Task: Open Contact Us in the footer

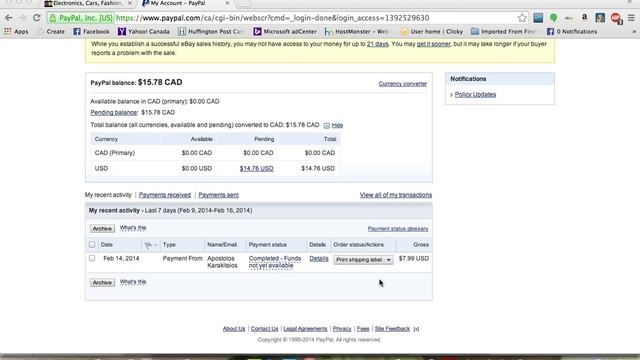Action: click(264, 329)
